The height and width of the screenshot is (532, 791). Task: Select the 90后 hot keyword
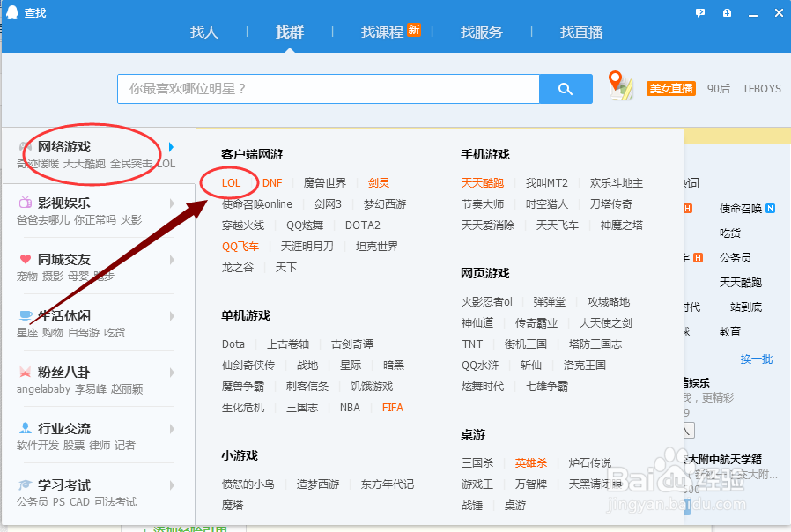click(719, 89)
